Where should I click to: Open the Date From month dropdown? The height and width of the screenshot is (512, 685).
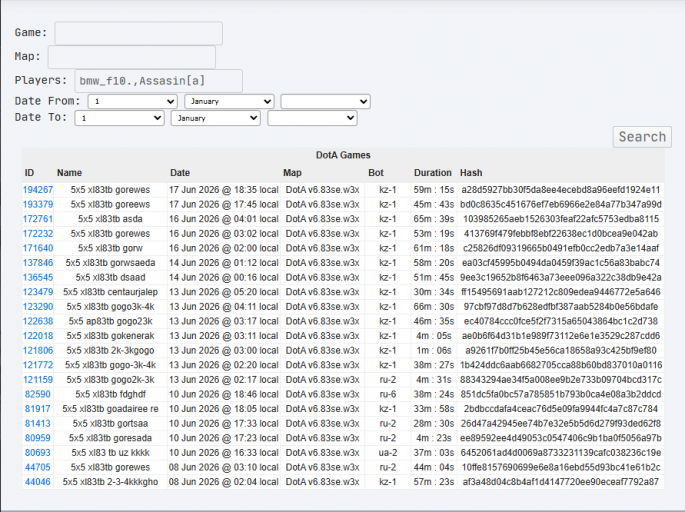pos(229,101)
